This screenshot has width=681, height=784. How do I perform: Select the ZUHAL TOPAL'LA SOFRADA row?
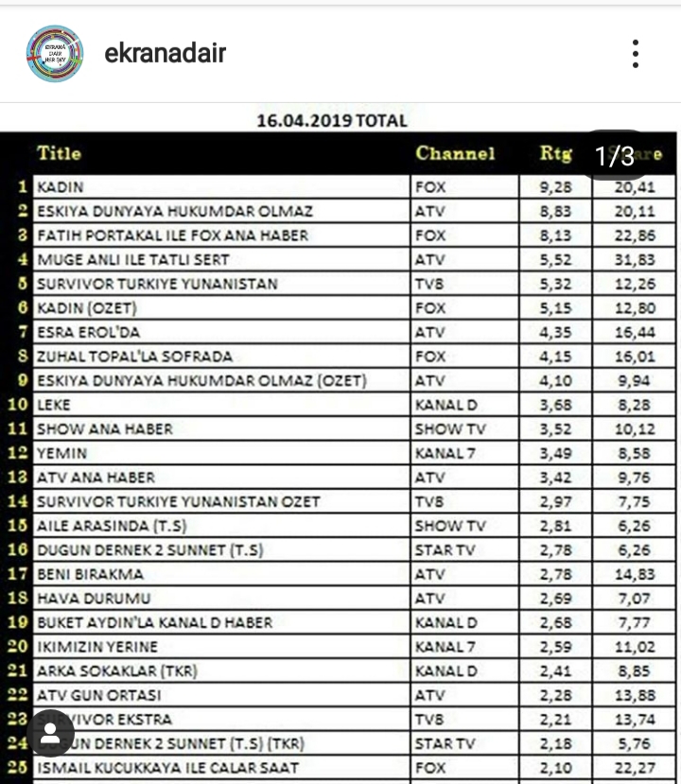coord(134,357)
